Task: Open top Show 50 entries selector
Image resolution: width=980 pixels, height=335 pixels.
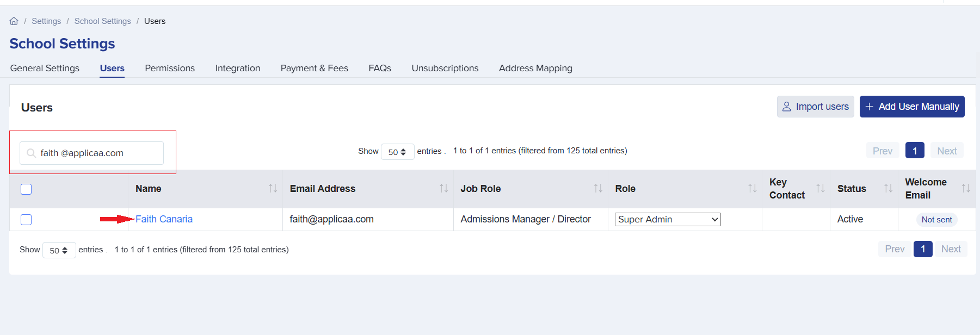Action: pyautogui.click(x=398, y=152)
